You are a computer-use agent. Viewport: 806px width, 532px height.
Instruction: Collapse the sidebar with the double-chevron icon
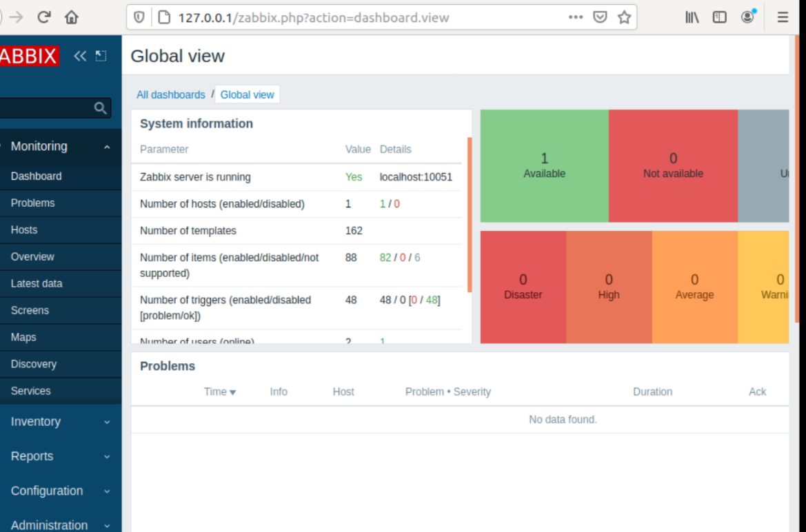click(x=79, y=56)
